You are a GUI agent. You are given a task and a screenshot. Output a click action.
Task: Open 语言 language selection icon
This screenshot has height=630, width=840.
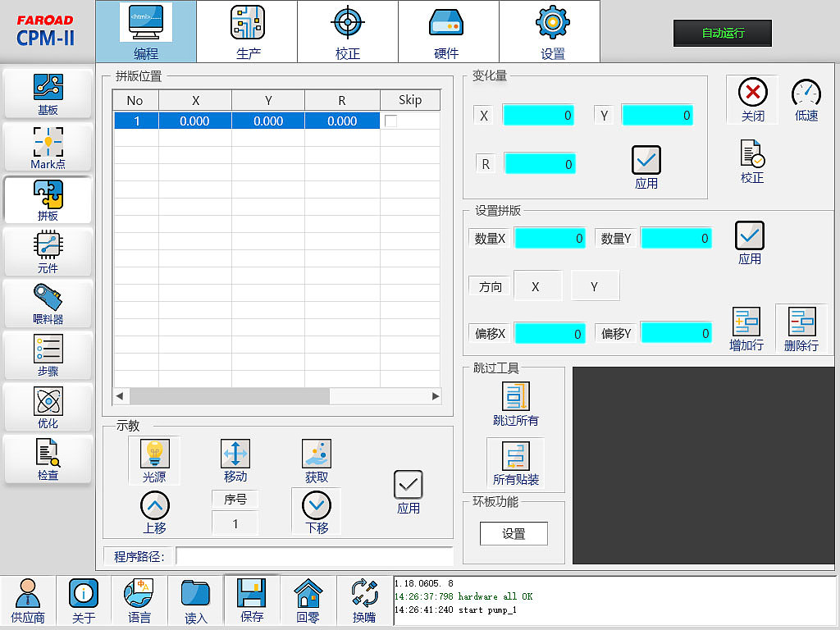click(139, 600)
